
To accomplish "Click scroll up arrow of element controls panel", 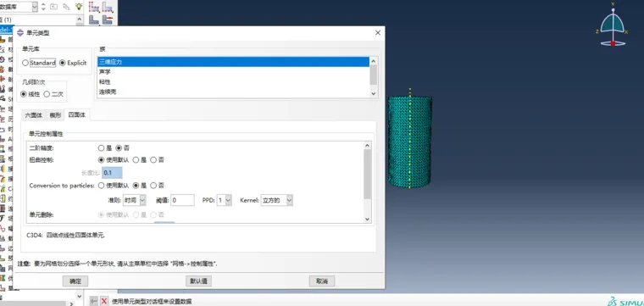I will tap(368, 145).
